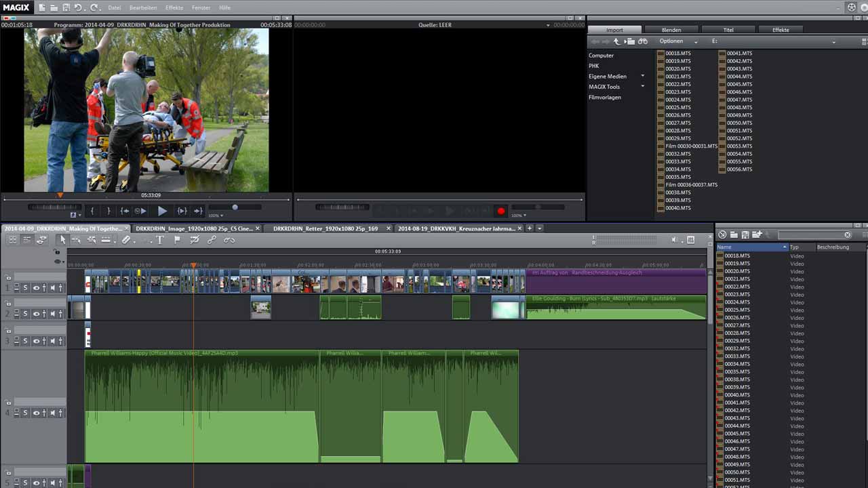Open Filmvorlagen in the media sidebar

[604, 97]
